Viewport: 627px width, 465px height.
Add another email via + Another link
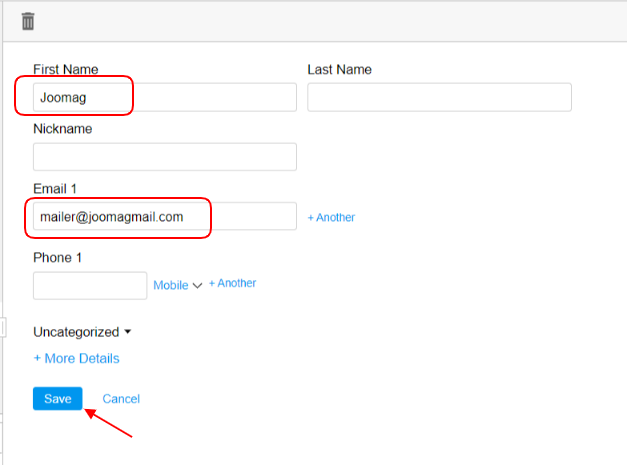(x=331, y=217)
